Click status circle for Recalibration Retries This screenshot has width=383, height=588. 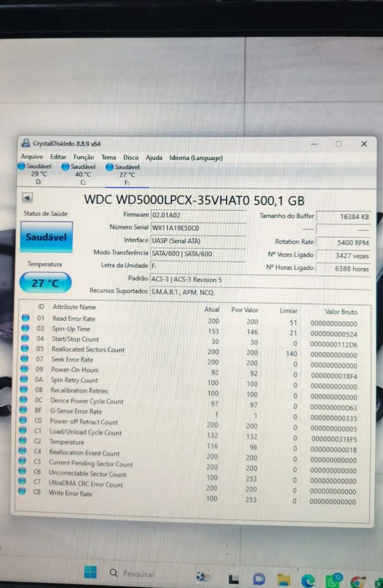(x=24, y=390)
